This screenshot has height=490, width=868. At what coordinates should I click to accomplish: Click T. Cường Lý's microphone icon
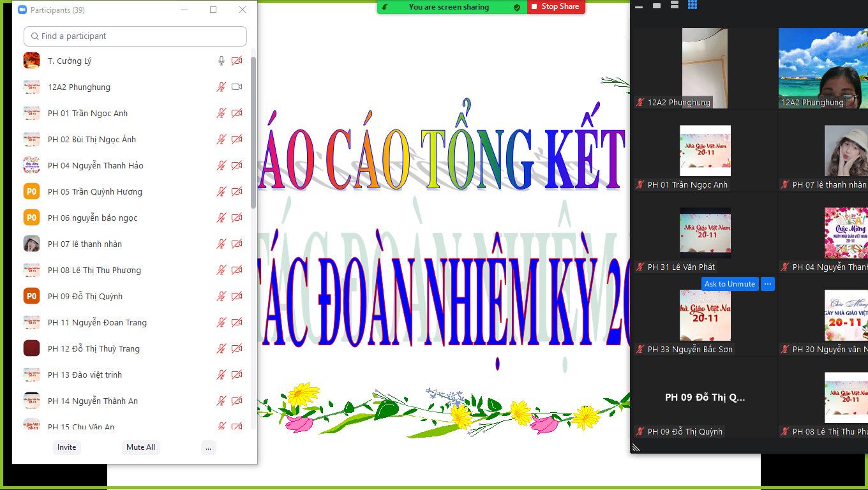(x=221, y=61)
